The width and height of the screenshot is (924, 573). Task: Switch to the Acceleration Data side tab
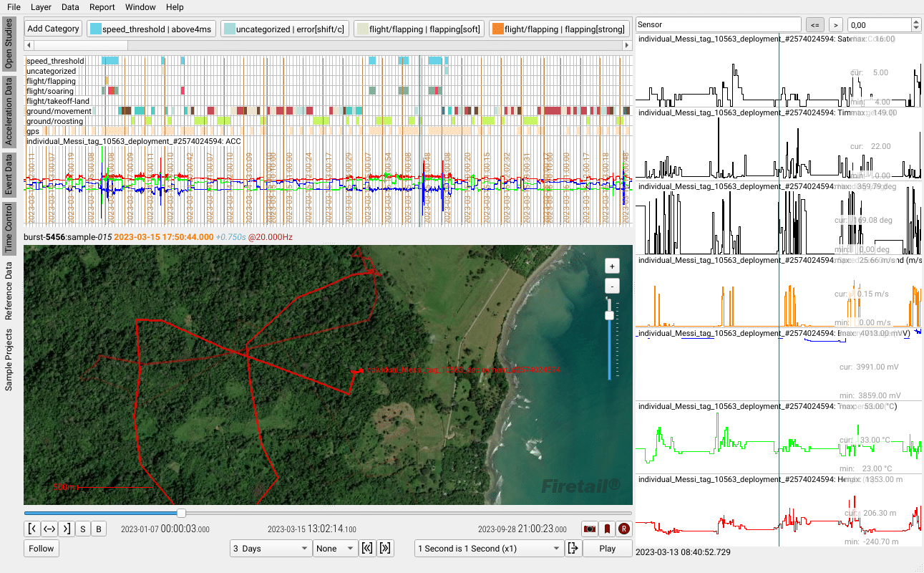pyautogui.click(x=9, y=112)
